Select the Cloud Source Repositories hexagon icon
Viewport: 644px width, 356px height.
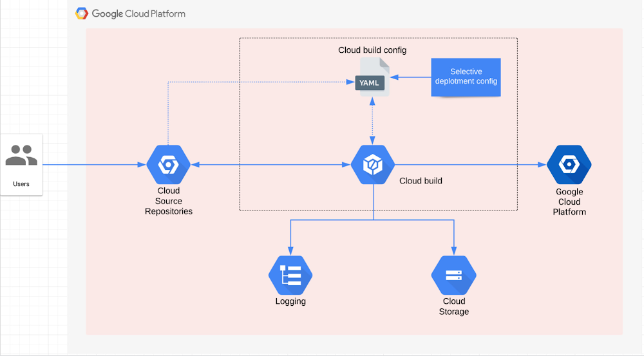[x=168, y=165]
